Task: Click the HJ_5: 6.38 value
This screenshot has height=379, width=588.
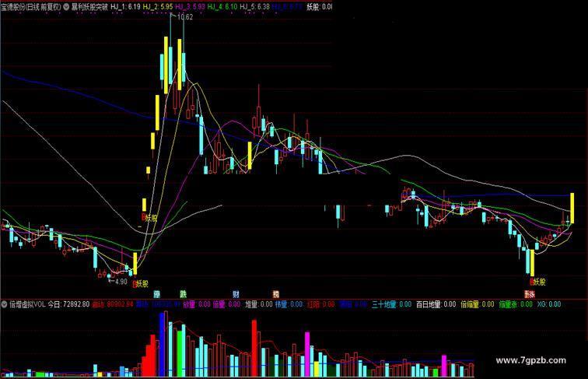Action: [254, 7]
